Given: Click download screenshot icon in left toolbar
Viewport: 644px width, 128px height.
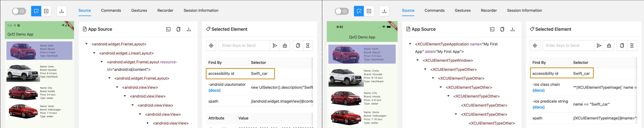Looking at the screenshot, I should pyautogui.click(x=62, y=11).
